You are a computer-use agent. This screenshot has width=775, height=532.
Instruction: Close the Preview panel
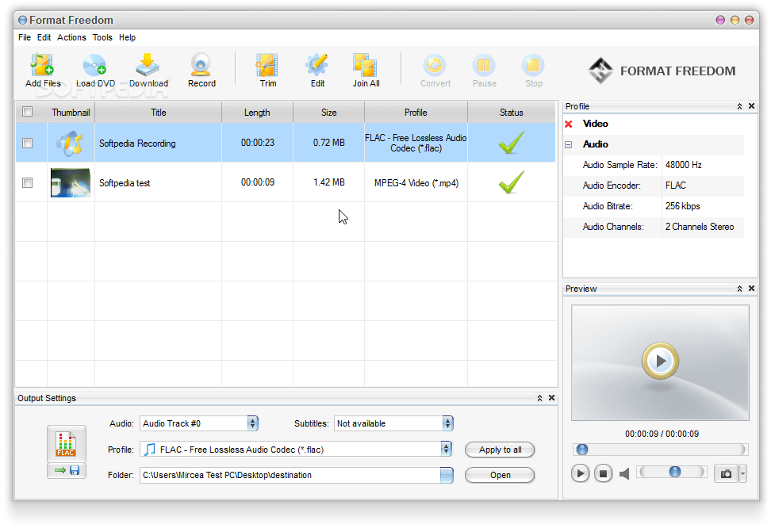[752, 289]
